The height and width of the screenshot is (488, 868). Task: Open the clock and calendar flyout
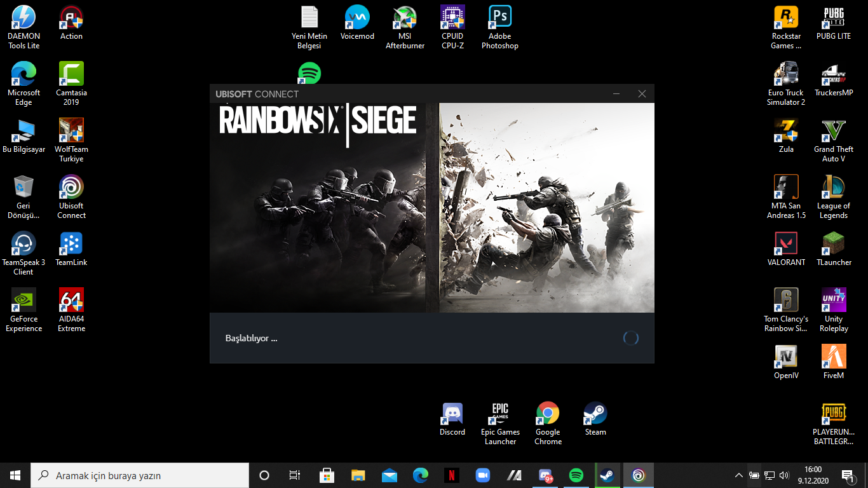(x=813, y=475)
